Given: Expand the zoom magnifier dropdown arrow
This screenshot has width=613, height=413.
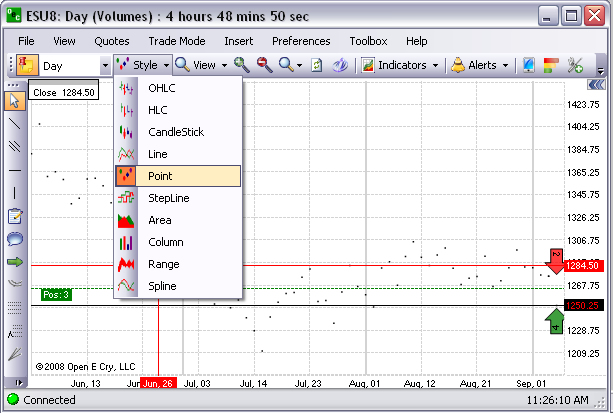Looking at the screenshot, I should click(299, 65).
